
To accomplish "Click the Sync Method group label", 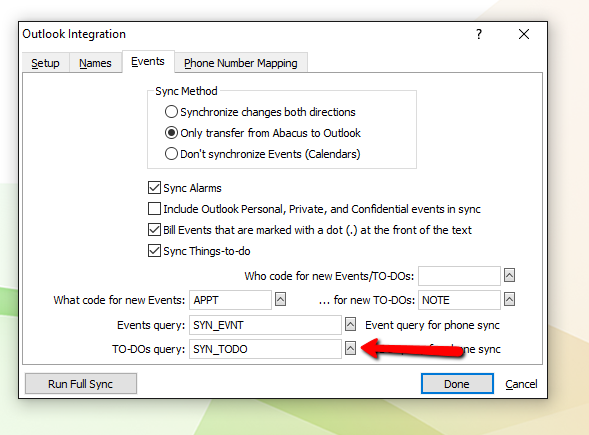I will coord(186,91).
